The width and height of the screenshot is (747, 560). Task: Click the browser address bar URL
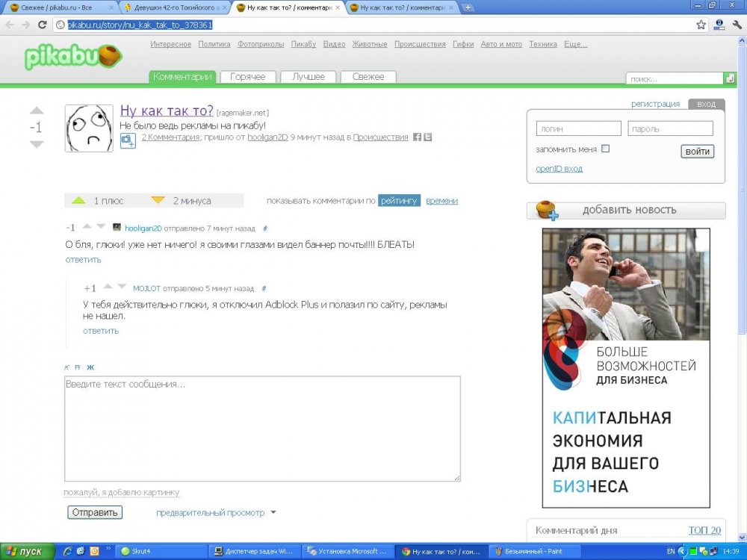(x=140, y=25)
